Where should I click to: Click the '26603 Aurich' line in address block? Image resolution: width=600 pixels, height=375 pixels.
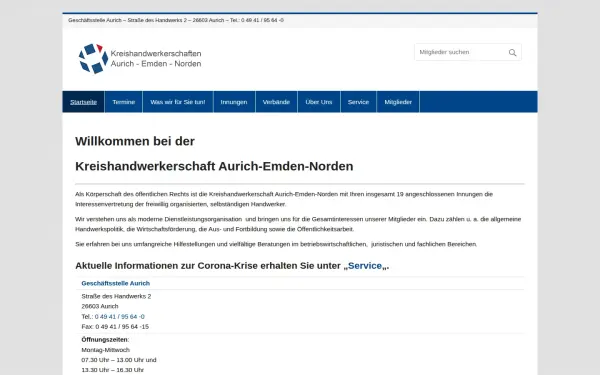[x=100, y=306]
